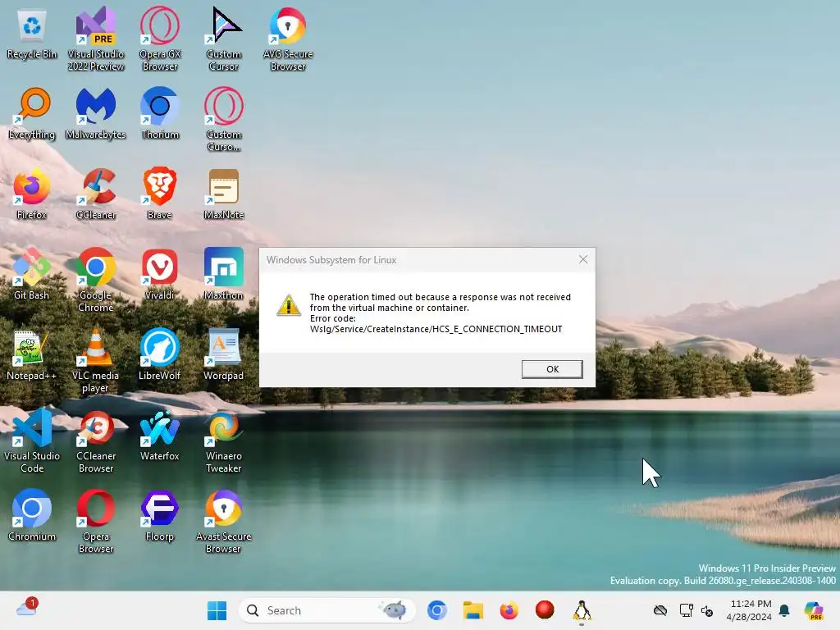Select the Custom Cursor arrow shortcut
This screenshot has height=630, width=840.
point(224,39)
